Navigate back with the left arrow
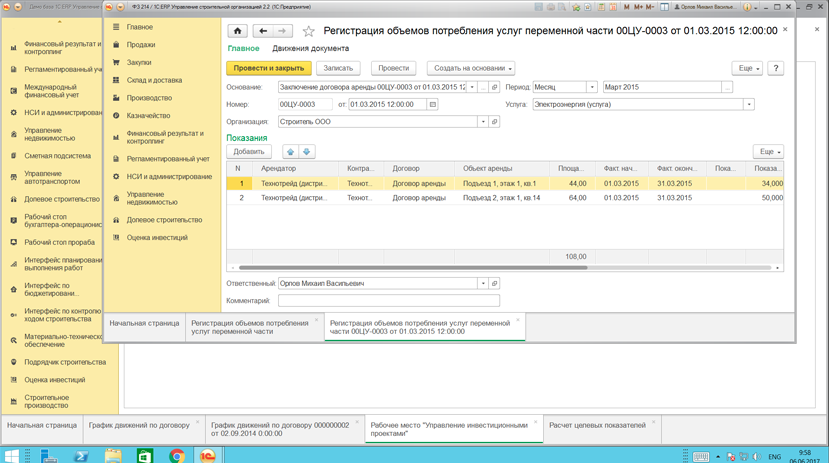The width and height of the screenshot is (829, 463). click(x=263, y=31)
